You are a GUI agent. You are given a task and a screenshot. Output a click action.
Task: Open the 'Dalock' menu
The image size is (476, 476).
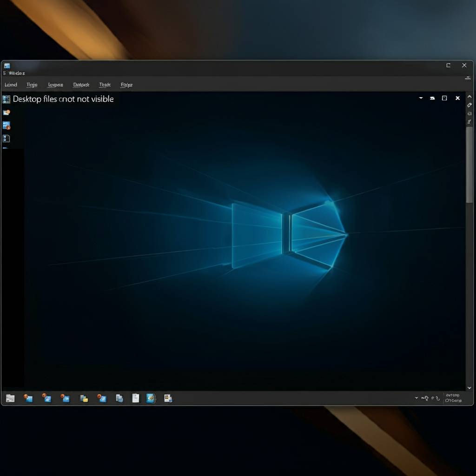point(81,85)
